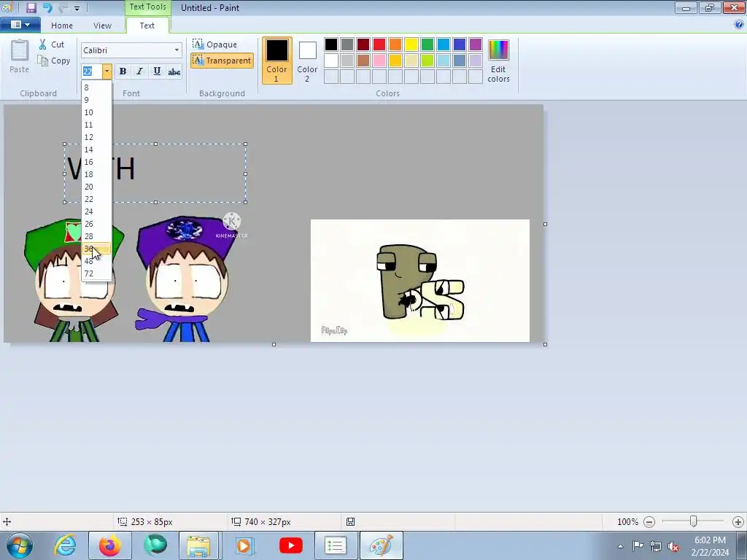Choose font size 72 from list
747x560 pixels.
coord(97,273)
